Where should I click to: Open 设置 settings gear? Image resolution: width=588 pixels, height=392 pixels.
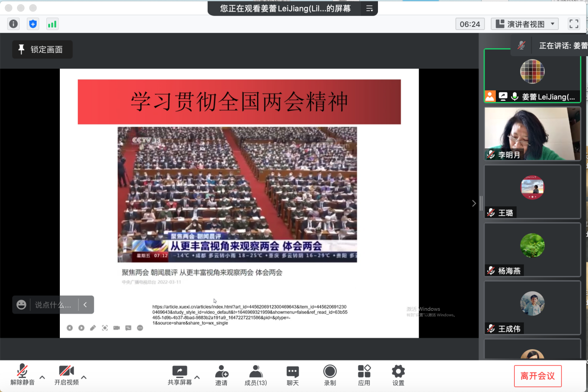pyautogui.click(x=398, y=375)
